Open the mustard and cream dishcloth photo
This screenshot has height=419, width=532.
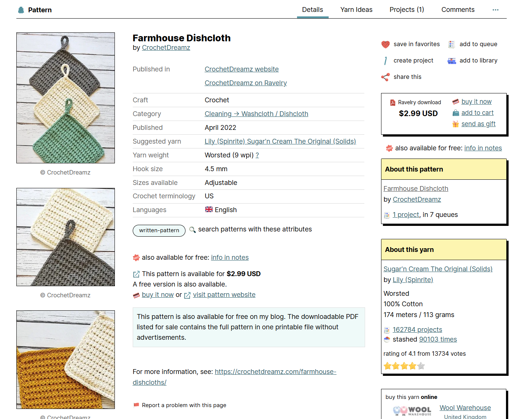coord(65,359)
